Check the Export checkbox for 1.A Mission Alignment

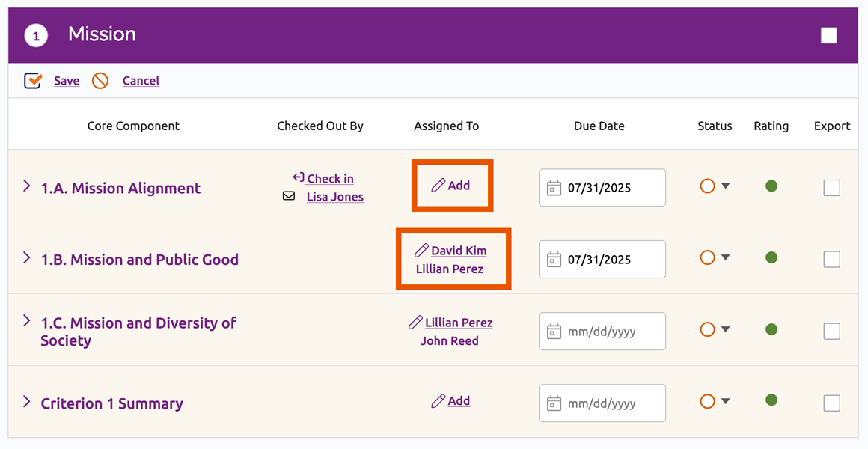click(831, 188)
